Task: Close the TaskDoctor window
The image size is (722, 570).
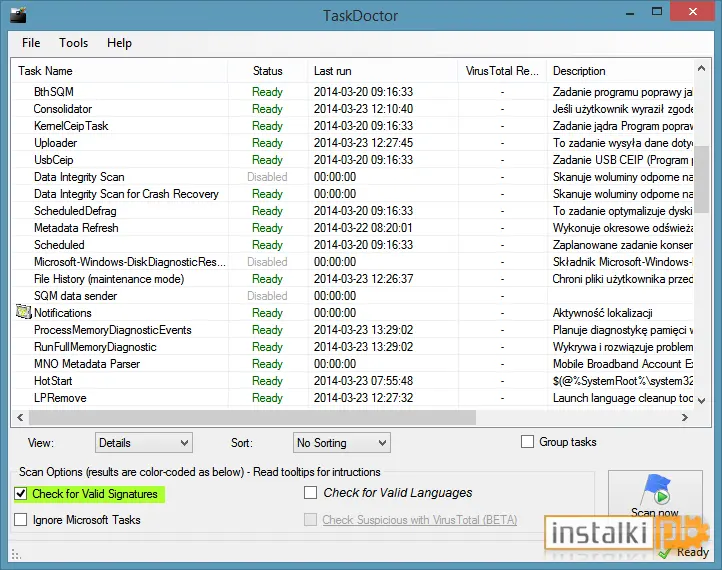Action: click(x=693, y=12)
